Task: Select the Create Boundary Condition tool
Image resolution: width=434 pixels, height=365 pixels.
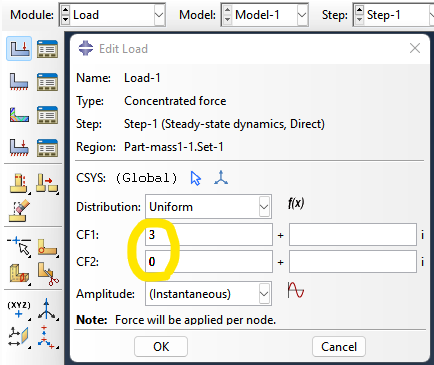Action: point(19,82)
